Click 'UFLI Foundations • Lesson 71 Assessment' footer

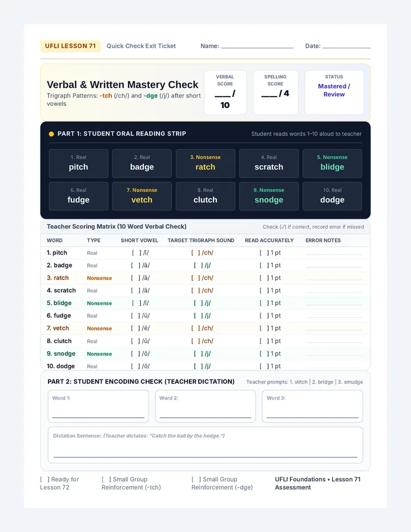point(317,483)
